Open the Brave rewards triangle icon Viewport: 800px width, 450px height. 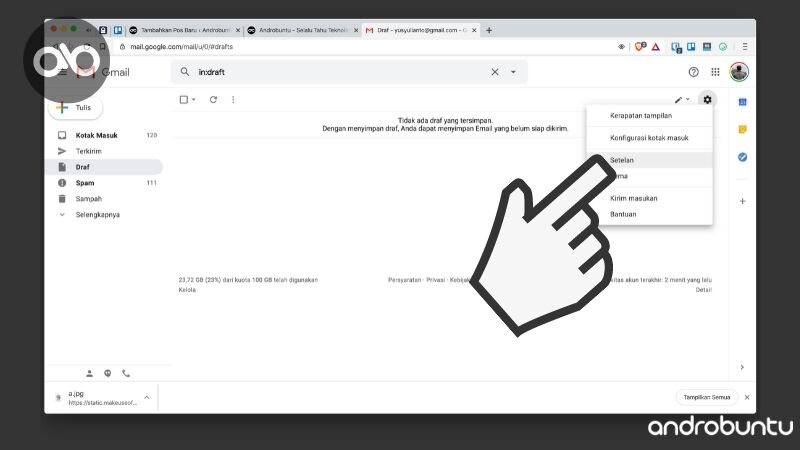pos(656,46)
